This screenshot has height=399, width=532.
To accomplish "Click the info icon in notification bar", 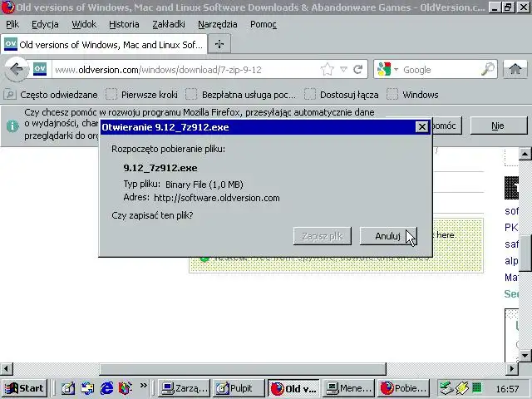I will coord(12,126).
